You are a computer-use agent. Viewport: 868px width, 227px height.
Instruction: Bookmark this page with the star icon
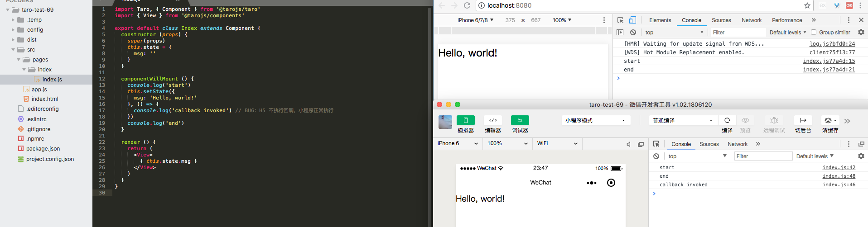(x=807, y=5)
